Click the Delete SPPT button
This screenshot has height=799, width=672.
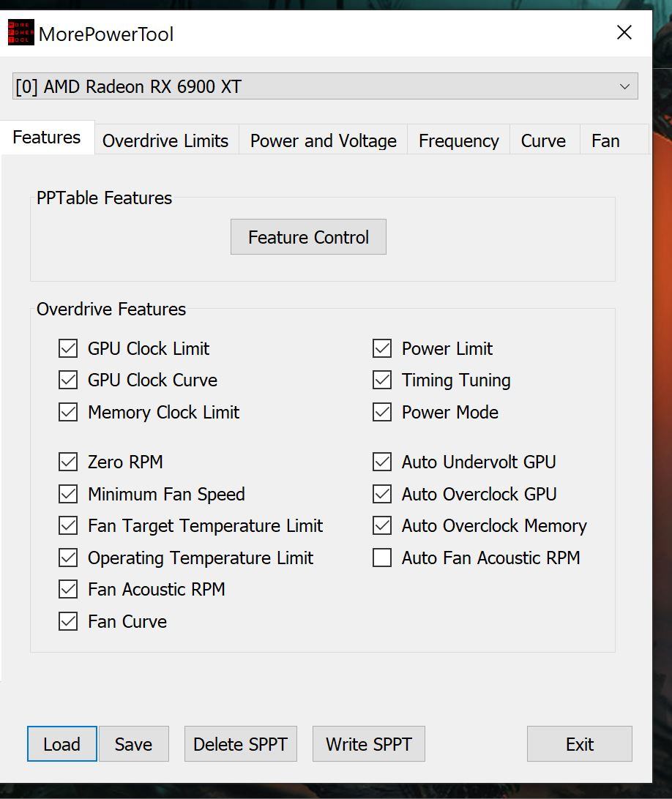pyautogui.click(x=241, y=744)
